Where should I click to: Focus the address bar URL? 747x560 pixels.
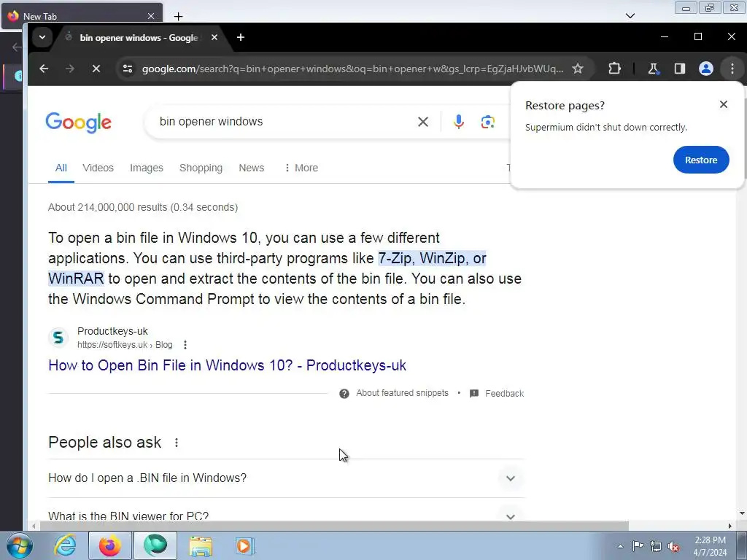click(352, 69)
